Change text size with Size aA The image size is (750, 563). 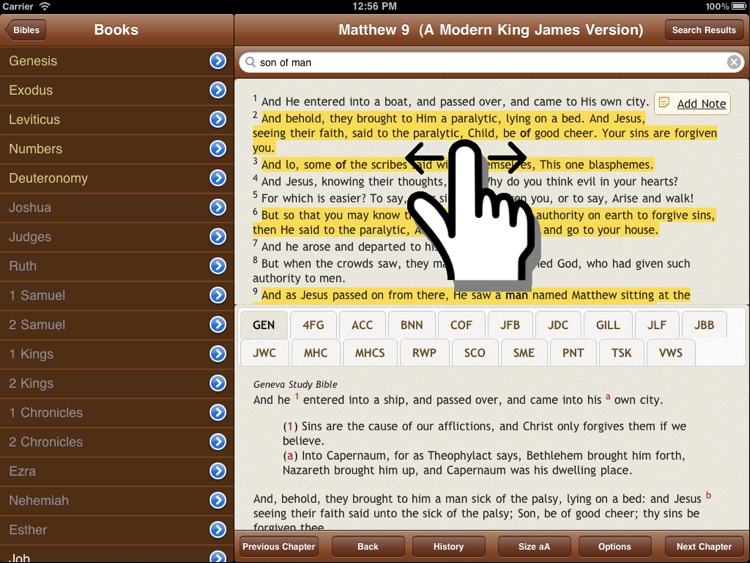[534, 546]
